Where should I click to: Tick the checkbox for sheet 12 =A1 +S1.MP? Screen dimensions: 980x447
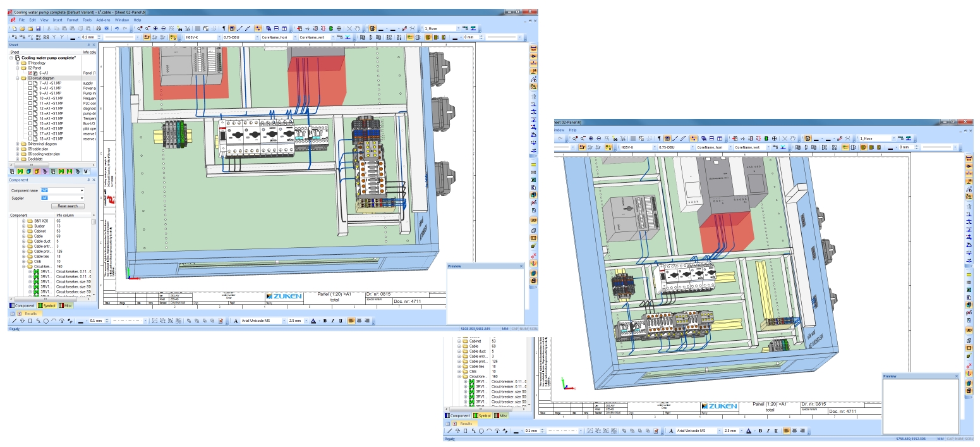30,109
